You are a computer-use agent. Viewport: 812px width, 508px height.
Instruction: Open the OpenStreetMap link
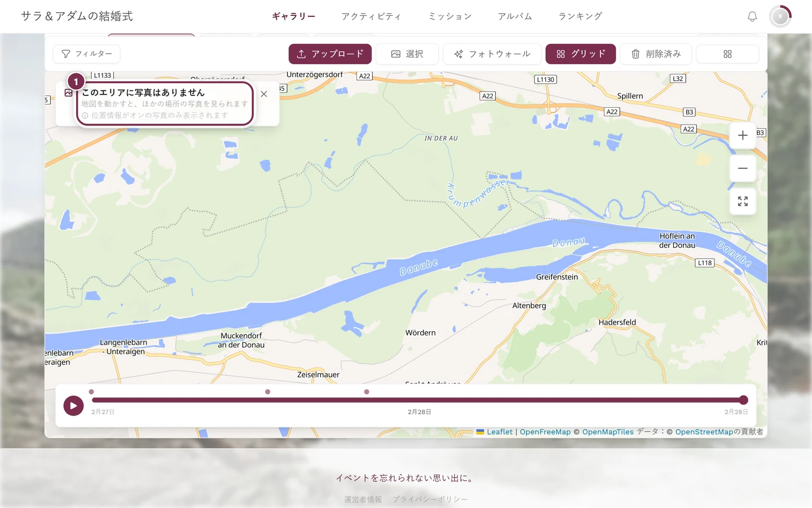(x=704, y=432)
